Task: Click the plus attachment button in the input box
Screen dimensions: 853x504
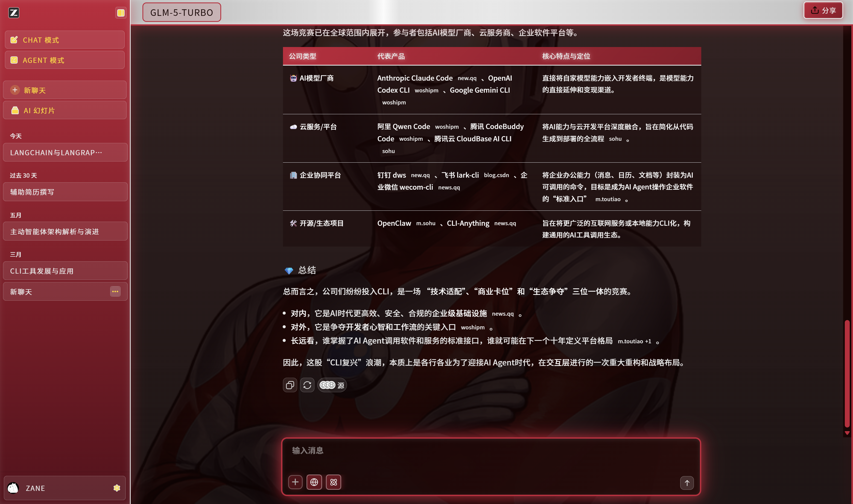Action: point(295,482)
